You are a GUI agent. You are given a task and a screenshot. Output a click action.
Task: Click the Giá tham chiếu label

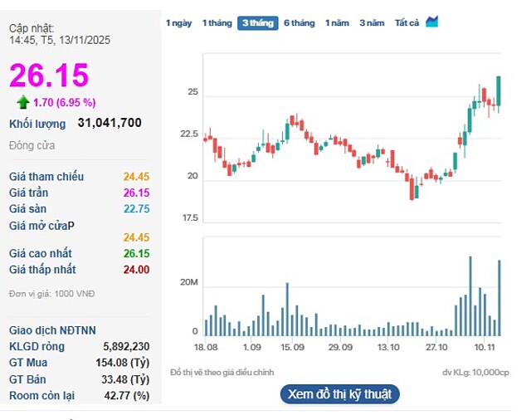(46, 177)
